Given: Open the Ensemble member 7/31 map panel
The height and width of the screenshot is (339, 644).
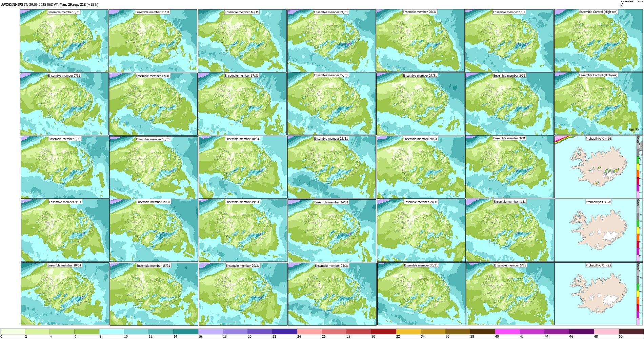Looking at the screenshot, I should tap(64, 104).
